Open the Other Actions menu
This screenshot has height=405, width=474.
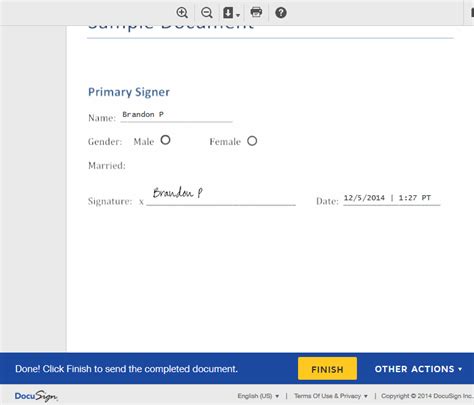tap(418, 369)
